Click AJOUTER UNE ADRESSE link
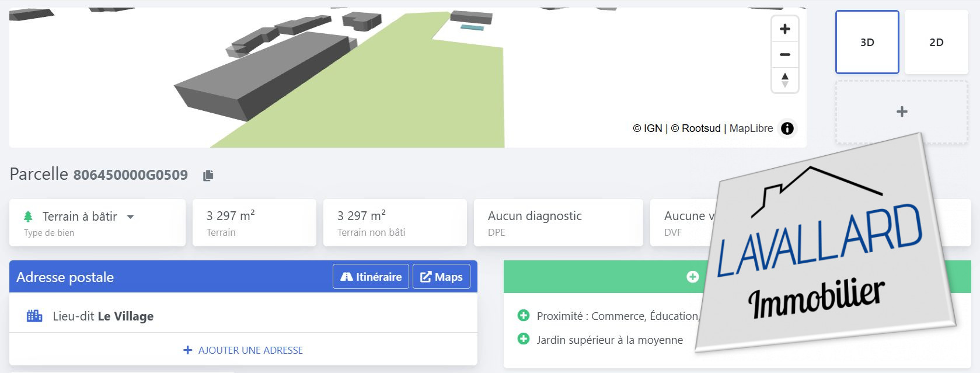980x373 pixels. tap(243, 350)
